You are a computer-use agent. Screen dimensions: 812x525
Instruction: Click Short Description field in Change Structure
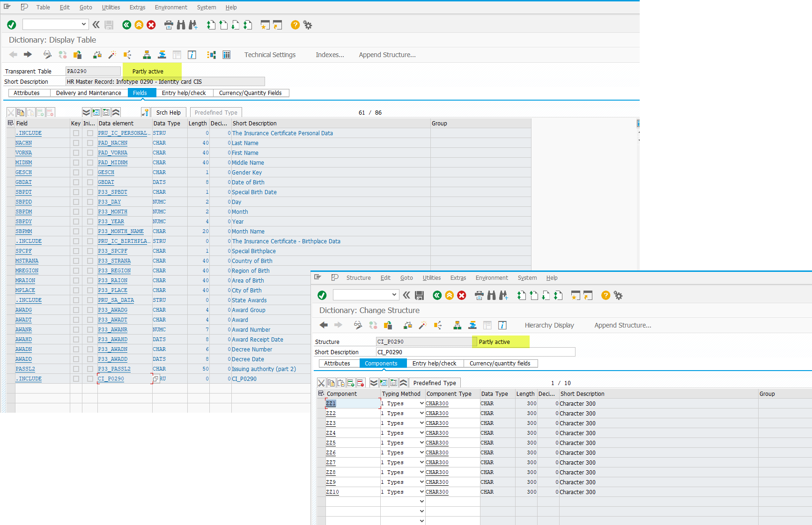coord(475,352)
